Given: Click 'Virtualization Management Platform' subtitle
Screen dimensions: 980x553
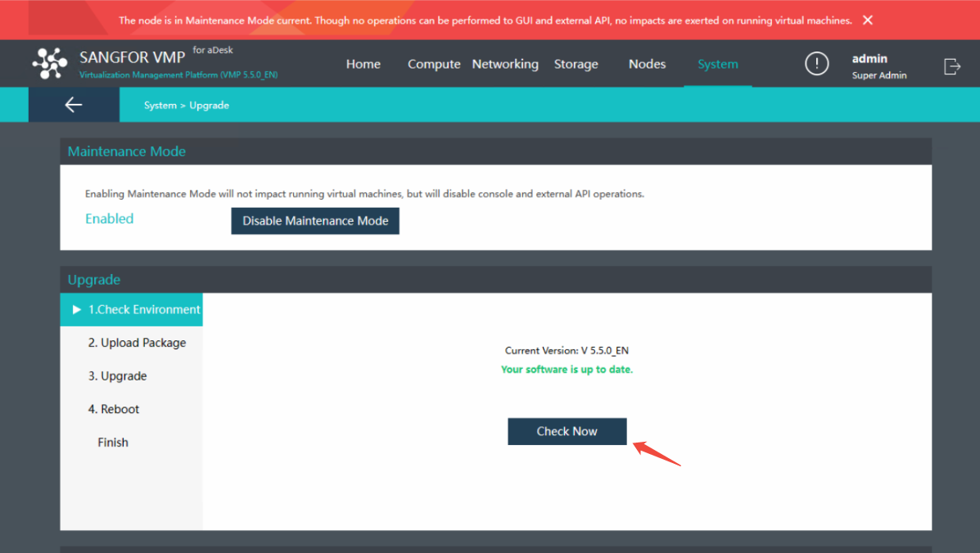Looking at the screenshot, I should (x=178, y=75).
